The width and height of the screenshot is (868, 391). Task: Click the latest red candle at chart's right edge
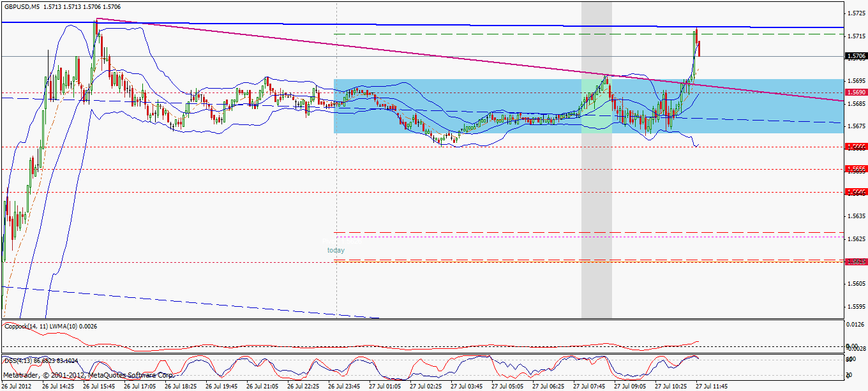[700, 48]
